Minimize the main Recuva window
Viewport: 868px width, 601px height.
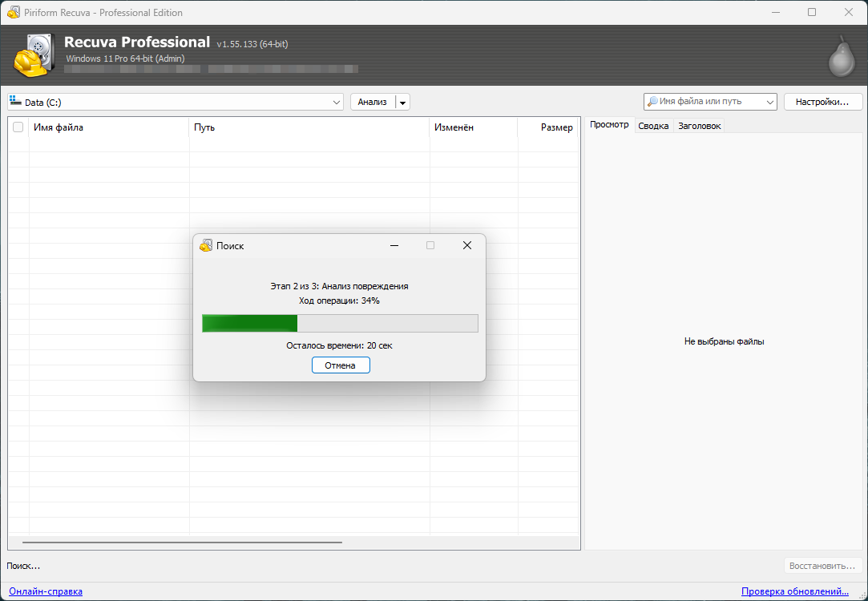point(776,12)
